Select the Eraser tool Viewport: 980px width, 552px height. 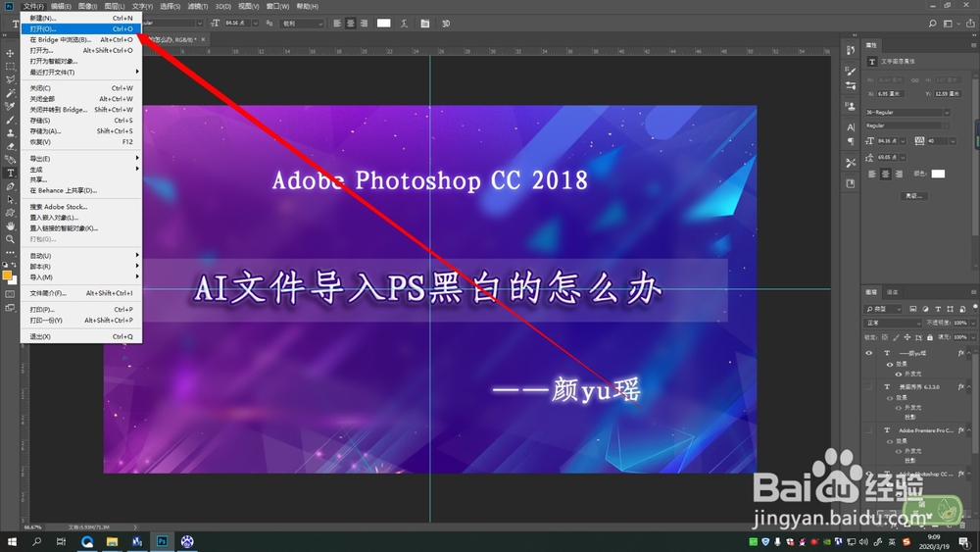[x=10, y=146]
